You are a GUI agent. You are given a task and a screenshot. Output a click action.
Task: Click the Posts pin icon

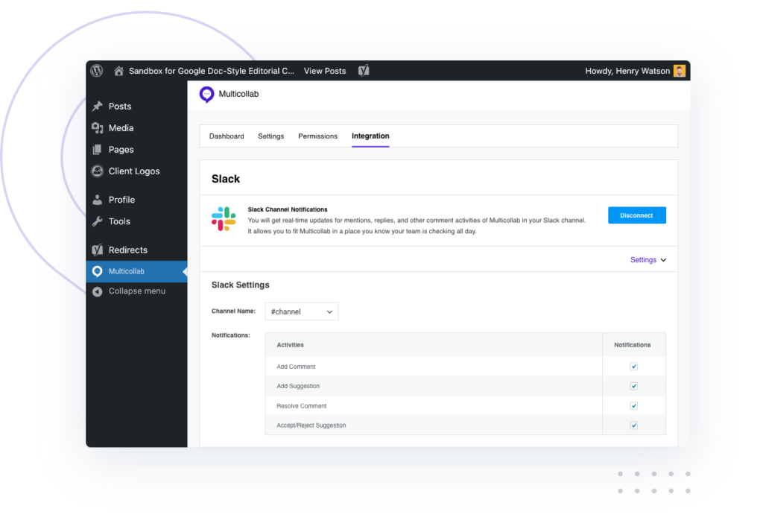pos(98,106)
